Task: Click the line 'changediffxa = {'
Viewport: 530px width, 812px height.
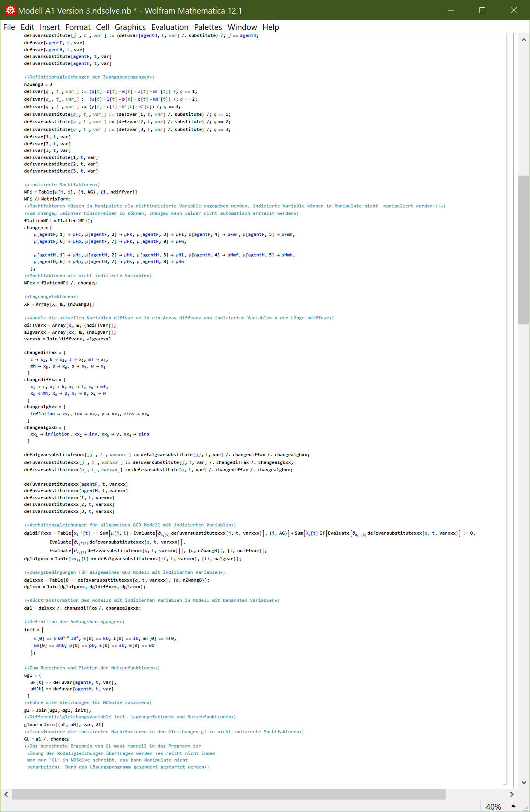Action: tap(45, 380)
